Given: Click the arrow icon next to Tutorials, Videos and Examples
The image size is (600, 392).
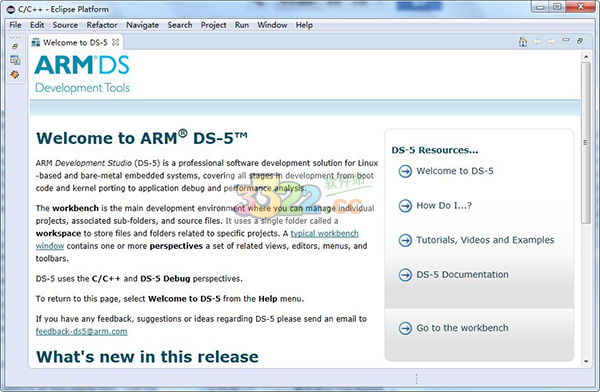Looking at the screenshot, I should [x=405, y=240].
